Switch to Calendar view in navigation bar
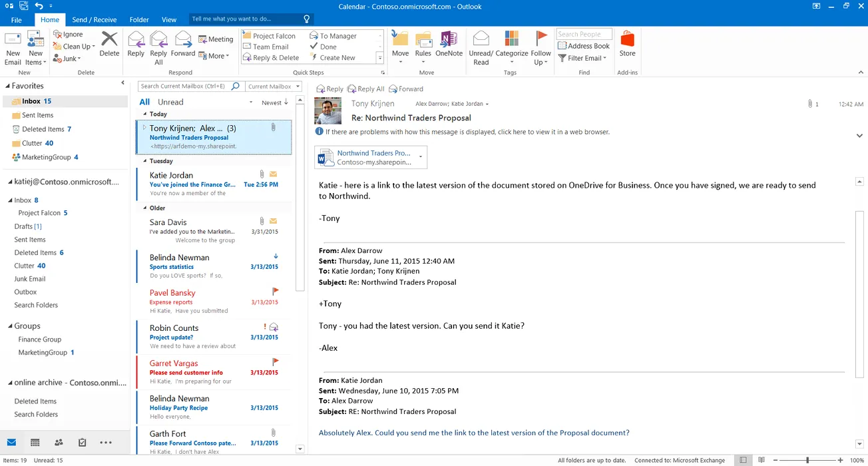Viewport: 868px width, 466px height. (x=35, y=442)
